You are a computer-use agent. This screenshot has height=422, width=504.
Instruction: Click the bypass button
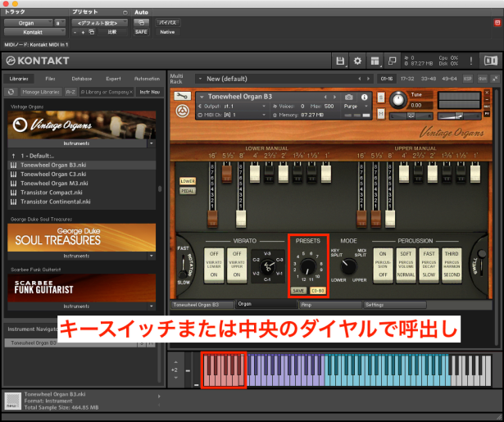click(x=167, y=23)
